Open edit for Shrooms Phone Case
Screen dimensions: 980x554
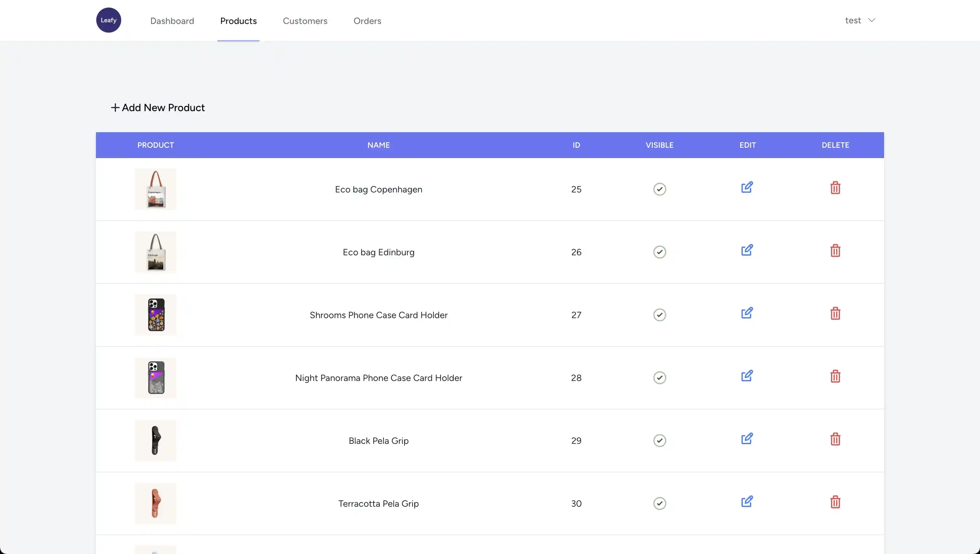(747, 313)
